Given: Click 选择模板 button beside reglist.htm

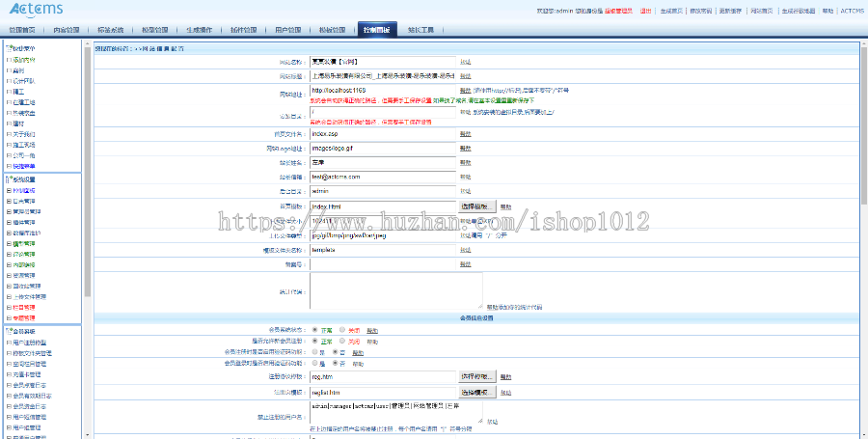Looking at the screenshot, I should coord(477,393).
